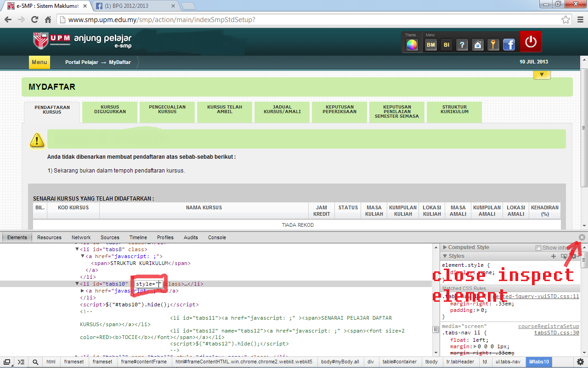
Task: Toggle the Show inherited checkbox
Action: click(x=538, y=248)
